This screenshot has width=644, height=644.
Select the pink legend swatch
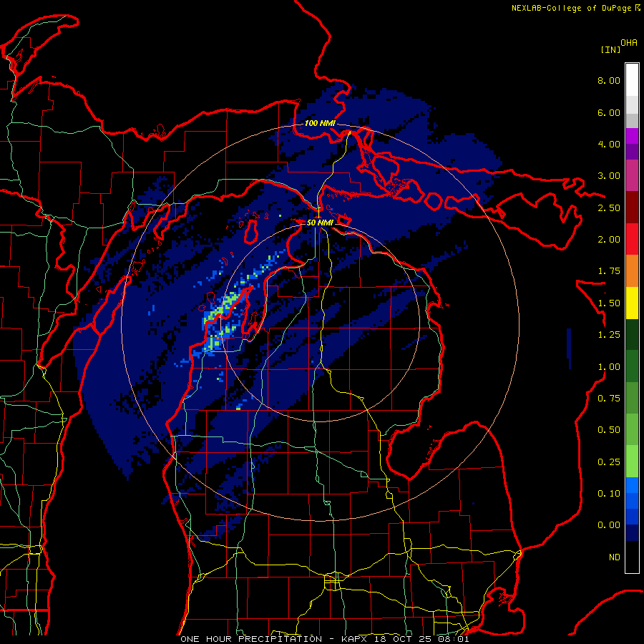pos(632,175)
